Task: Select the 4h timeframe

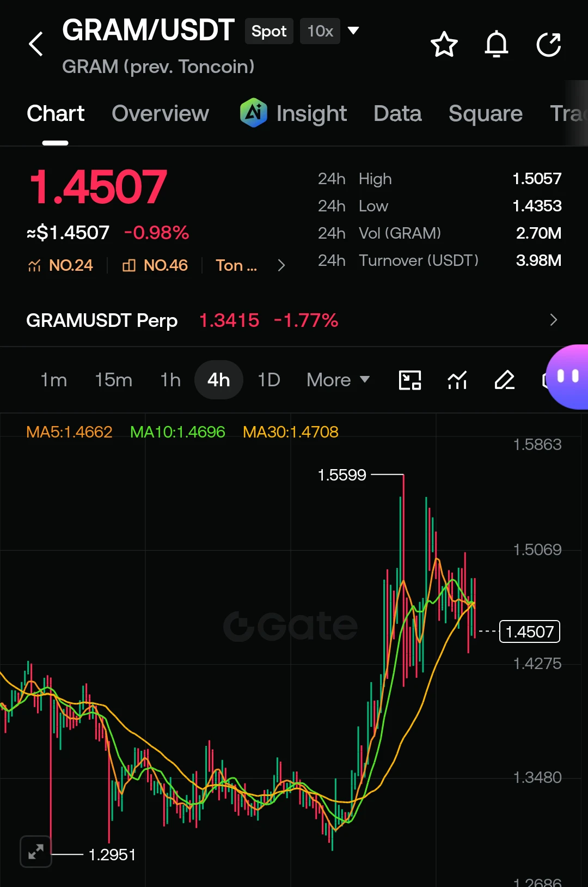Action: click(x=219, y=380)
